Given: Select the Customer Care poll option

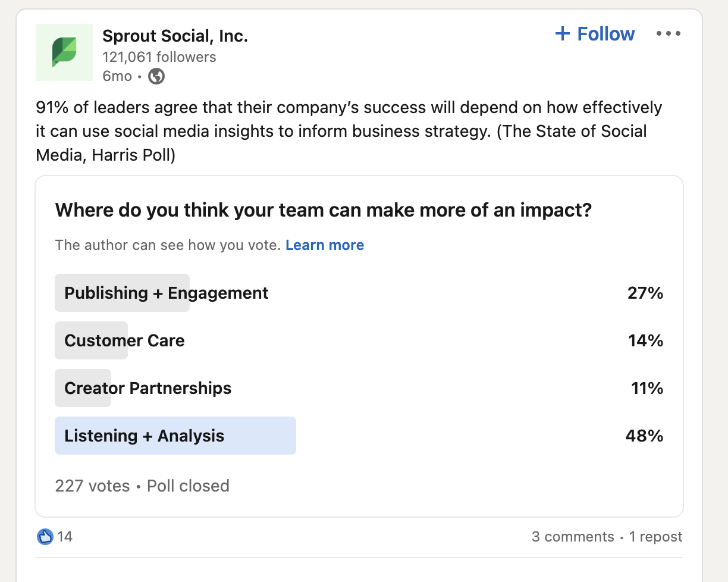Looking at the screenshot, I should tap(359, 340).
